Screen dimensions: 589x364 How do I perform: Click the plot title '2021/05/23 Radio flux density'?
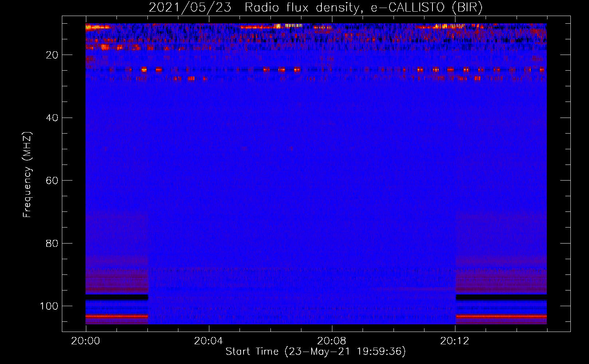316,8
